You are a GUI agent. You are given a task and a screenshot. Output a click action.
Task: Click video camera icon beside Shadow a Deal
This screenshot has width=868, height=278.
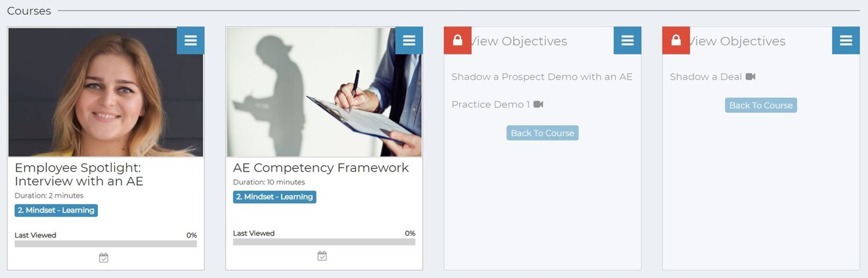tap(750, 77)
